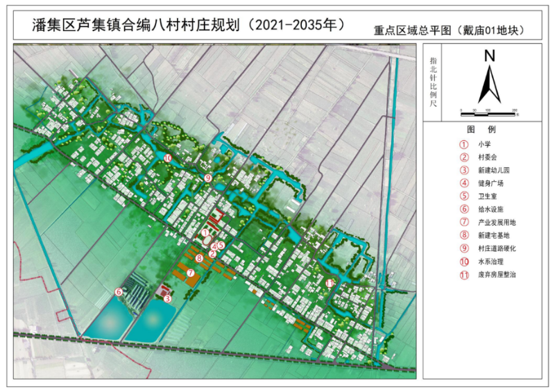Image resolution: width=555 pixels, height=392 pixels.
Task: Click marker 10 on the map's waterway
Action: (x=168, y=158)
